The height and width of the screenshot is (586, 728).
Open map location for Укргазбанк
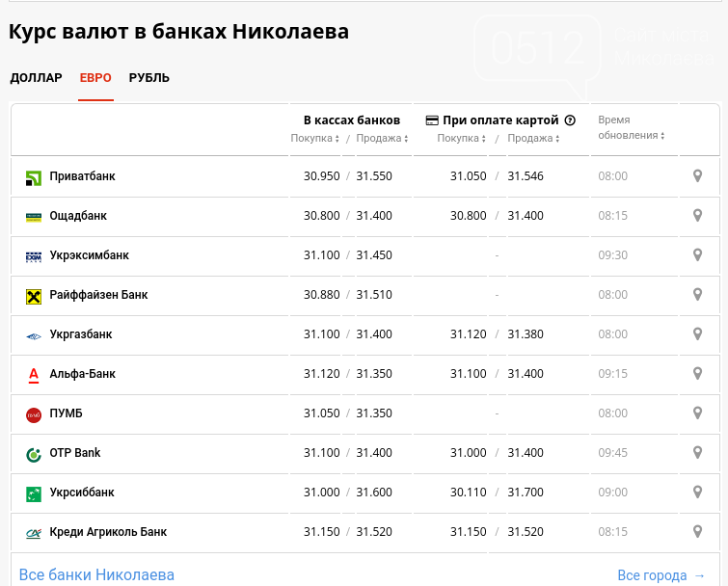click(x=697, y=334)
